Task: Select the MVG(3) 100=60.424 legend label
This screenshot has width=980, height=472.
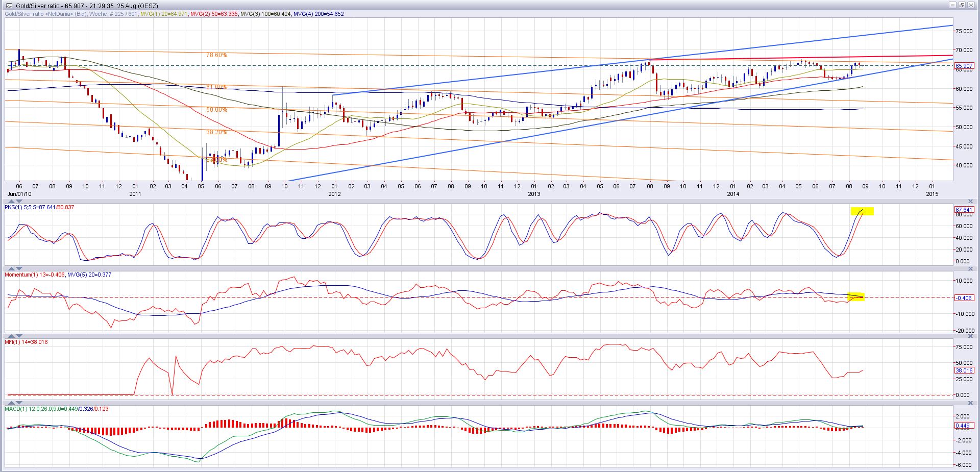Action: (x=265, y=14)
